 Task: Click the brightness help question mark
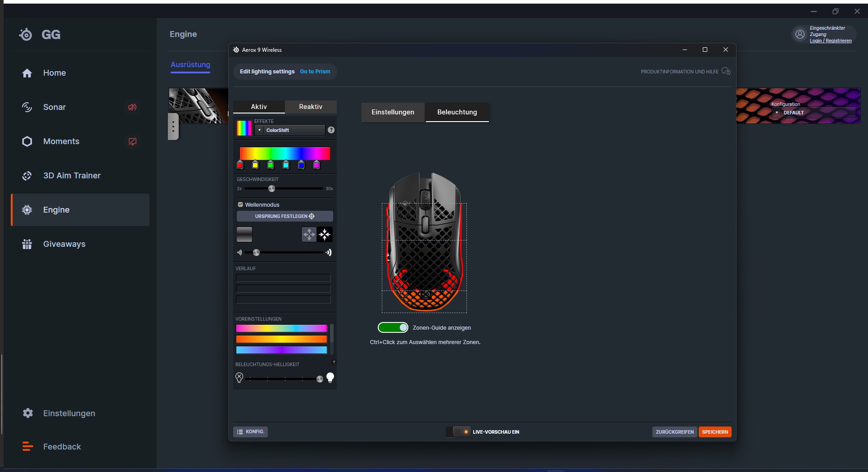(x=334, y=362)
